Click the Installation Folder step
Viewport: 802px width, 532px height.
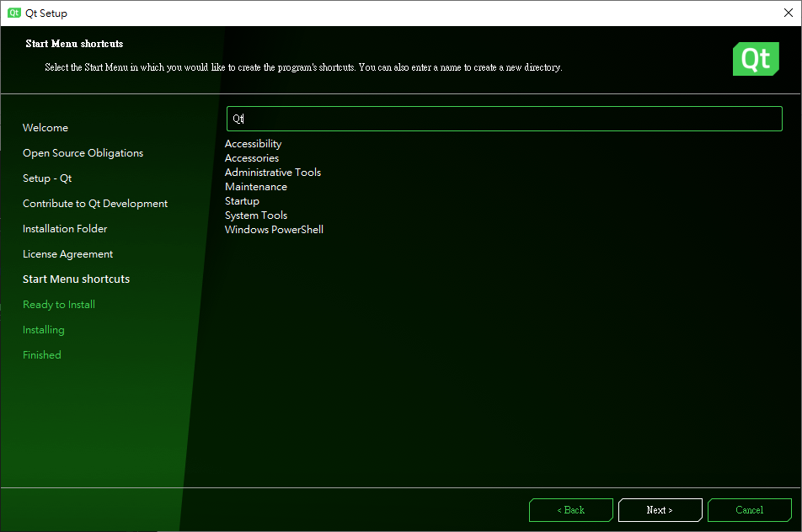[x=65, y=228]
